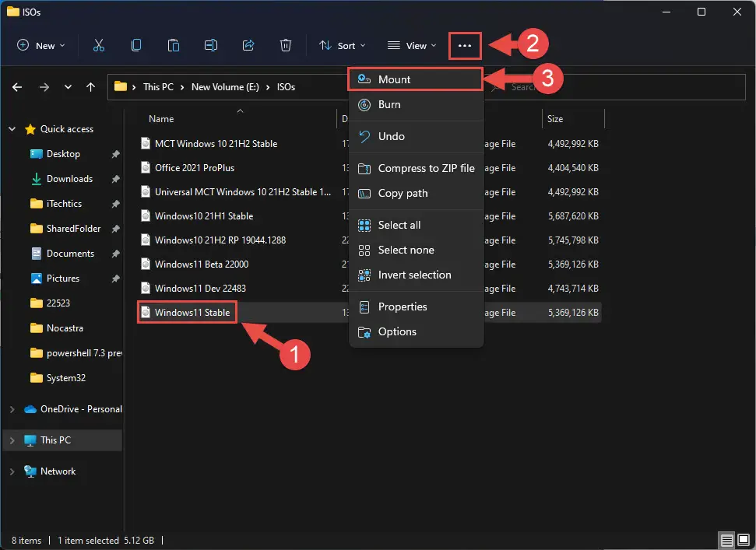
Task: Click Desktop pin icon in sidebar
Action: (115, 155)
